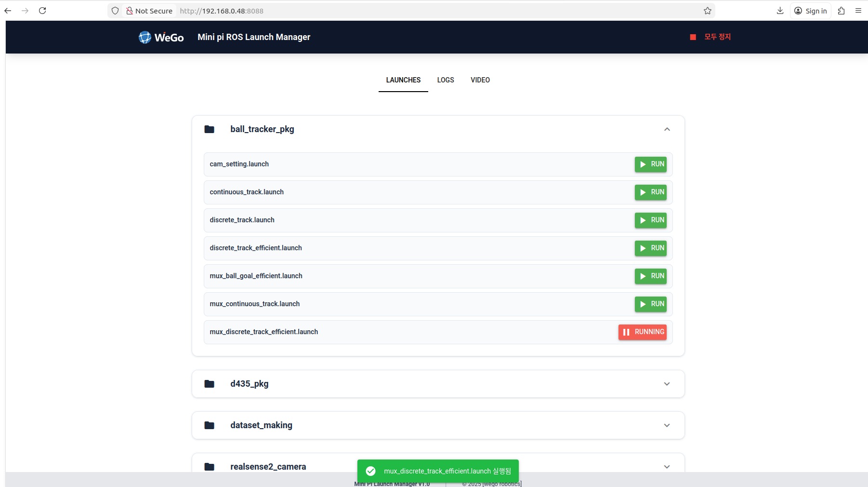This screenshot has height=487, width=868.
Task: Click the dataset_making folder icon
Action: (209, 425)
